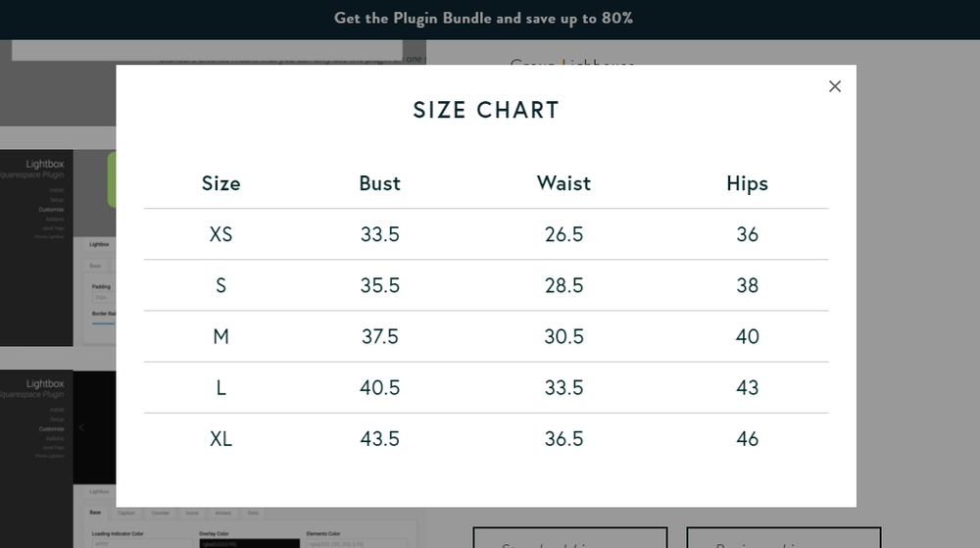Click bust value 40.5
This screenshot has width=980, height=548.
coord(379,388)
